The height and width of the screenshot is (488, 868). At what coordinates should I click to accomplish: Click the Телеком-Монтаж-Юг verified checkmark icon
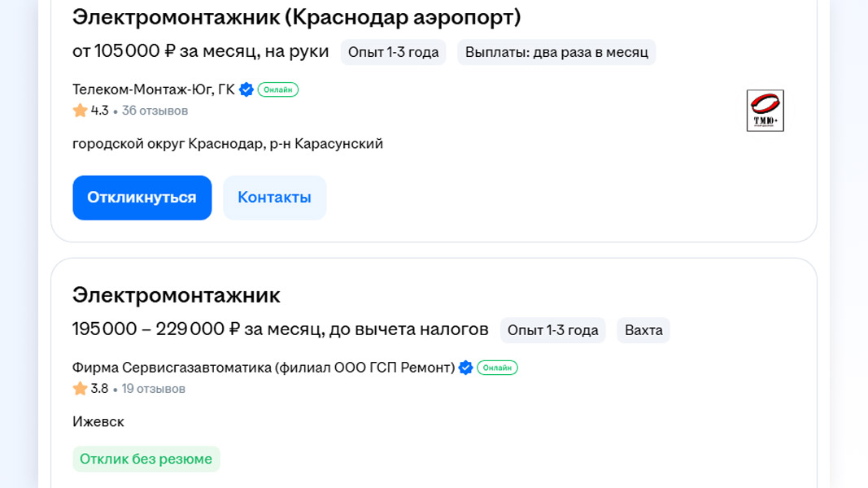[x=246, y=89]
